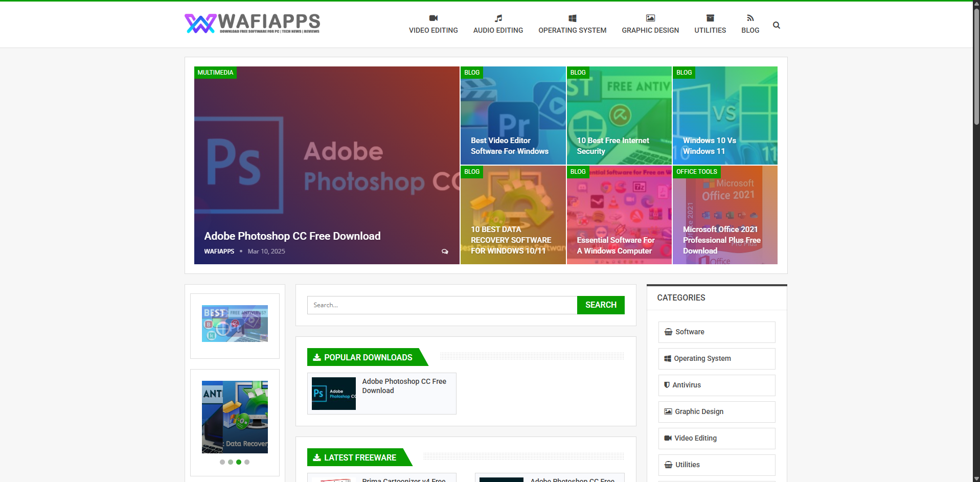Click BLOG tag on Best Video Editor tile
Image resolution: width=980 pixels, height=482 pixels.
pos(472,73)
